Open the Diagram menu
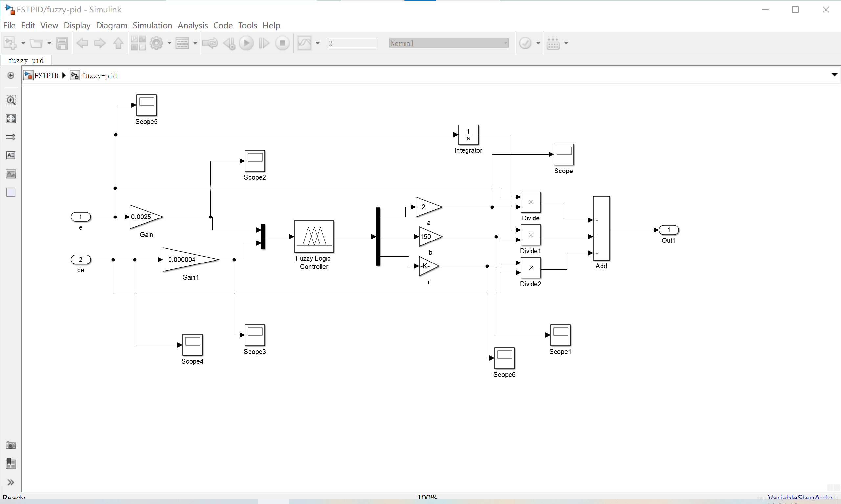 point(112,25)
